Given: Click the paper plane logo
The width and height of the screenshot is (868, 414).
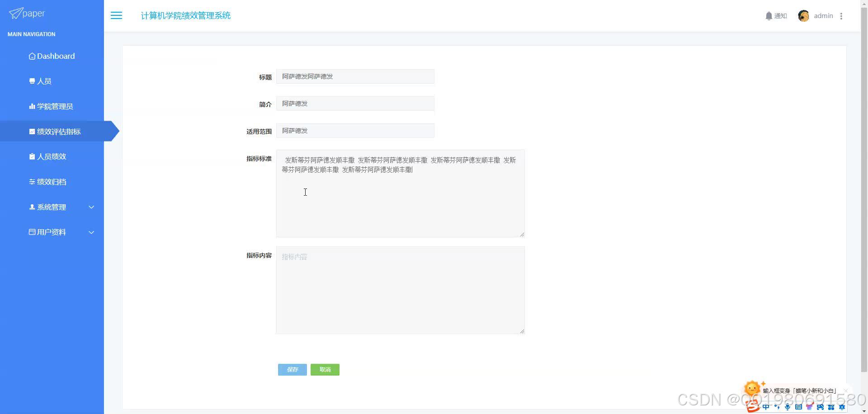Looking at the screenshot, I should 27,14.
